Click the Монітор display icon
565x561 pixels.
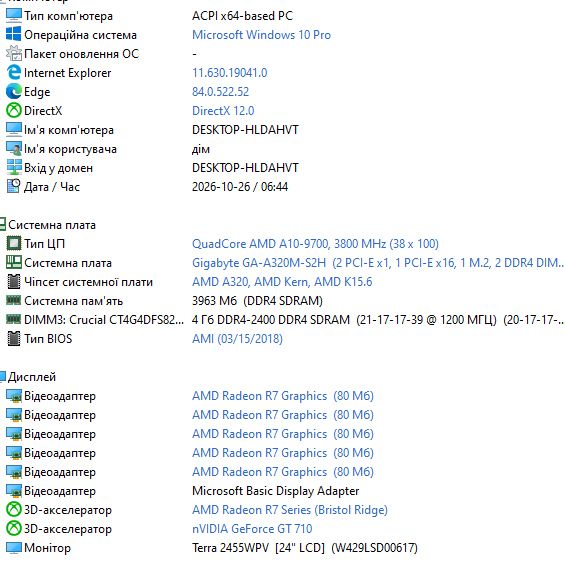[14, 548]
